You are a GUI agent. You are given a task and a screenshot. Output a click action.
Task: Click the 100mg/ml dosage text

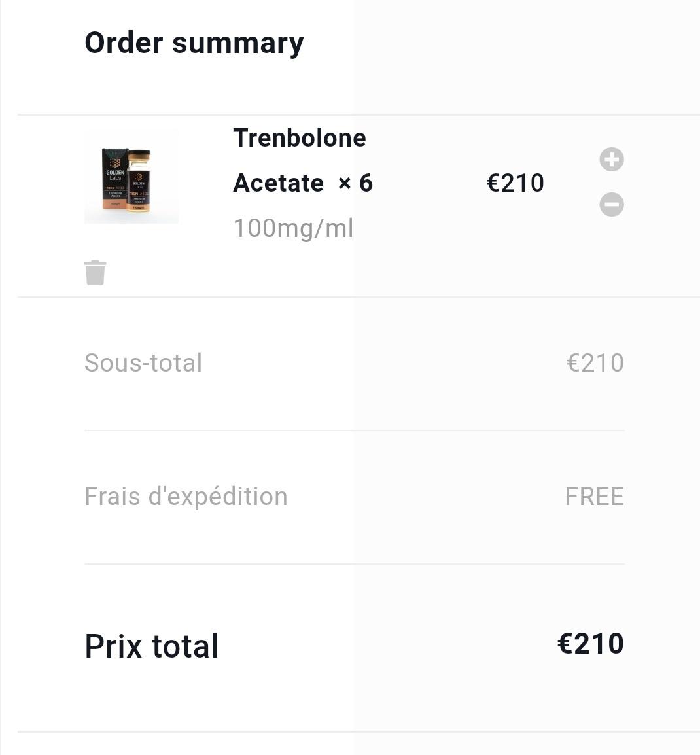point(293,228)
